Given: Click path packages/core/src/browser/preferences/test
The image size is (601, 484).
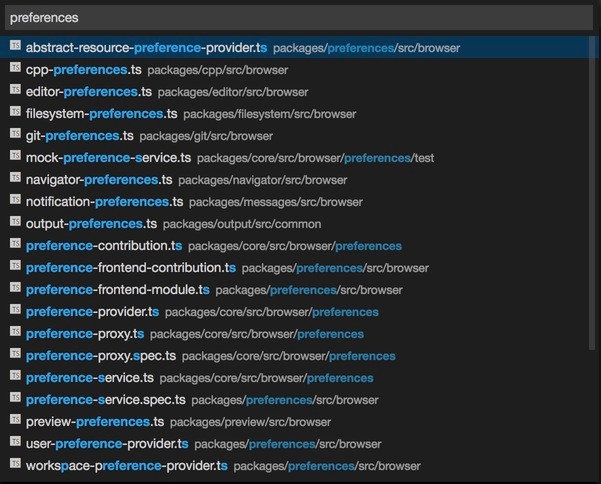Looking at the screenshot, I should (315, 158).
